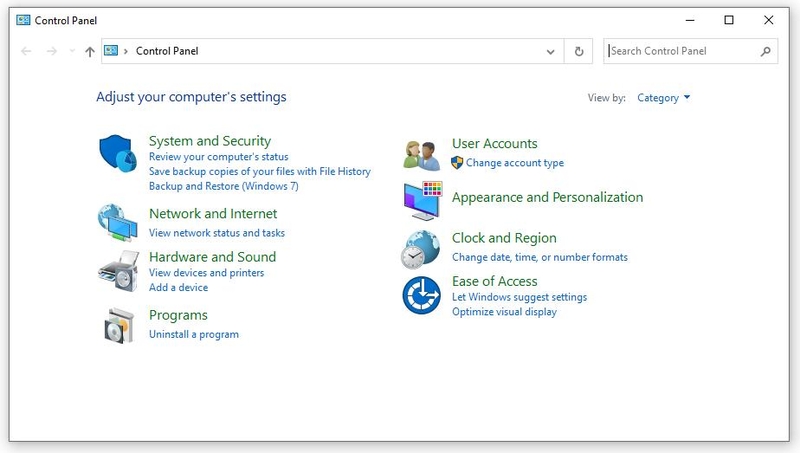Click the search magnifier icon
This screenshot has width=800, height=453.
(x=765, y=51)
